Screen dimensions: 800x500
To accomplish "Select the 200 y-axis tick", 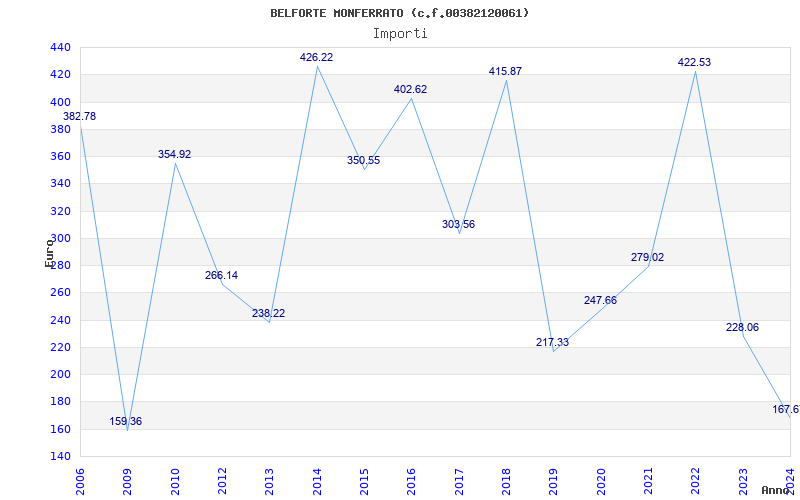I will (x=60, y=374).
